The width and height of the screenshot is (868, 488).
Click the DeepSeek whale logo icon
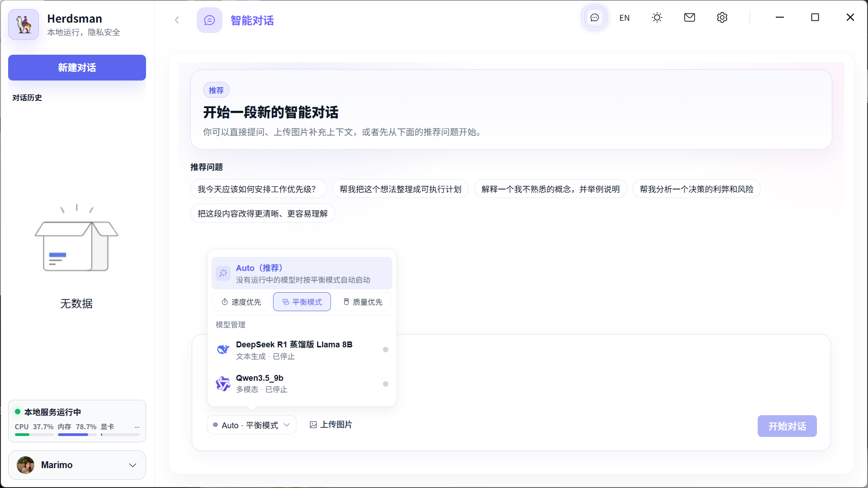223,350
